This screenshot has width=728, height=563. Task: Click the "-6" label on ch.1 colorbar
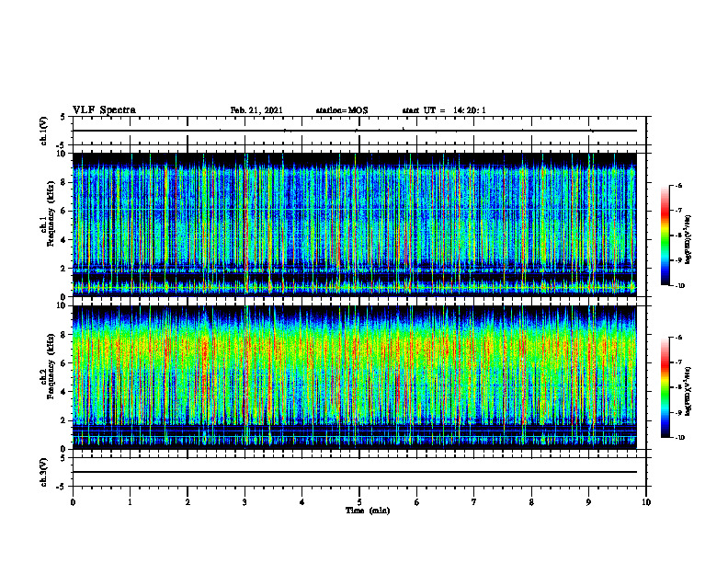click(x=678, y=185)
